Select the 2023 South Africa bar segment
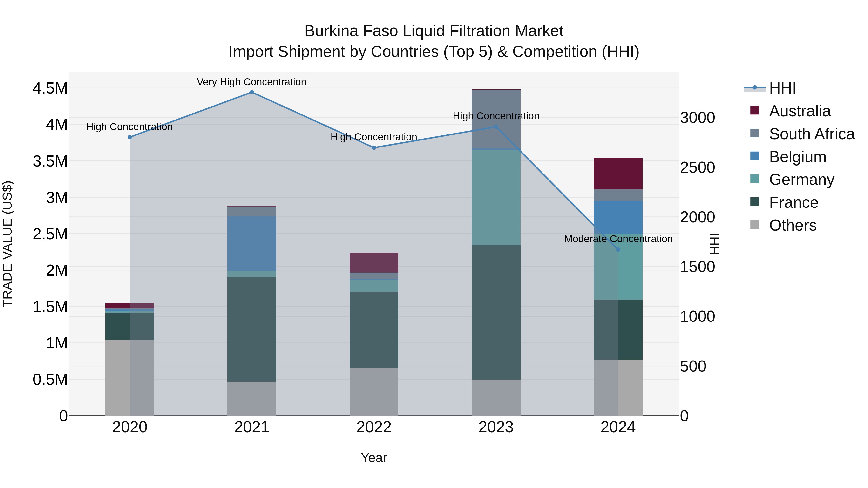The width and height of the screenshot is (868, 488). point(496,120)
